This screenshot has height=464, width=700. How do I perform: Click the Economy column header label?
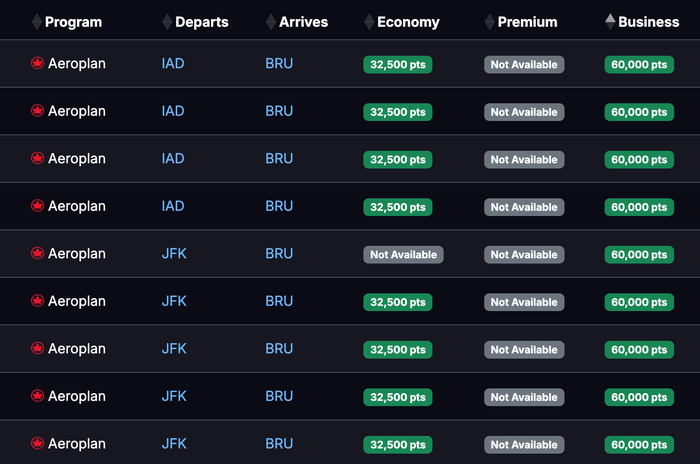408,22
